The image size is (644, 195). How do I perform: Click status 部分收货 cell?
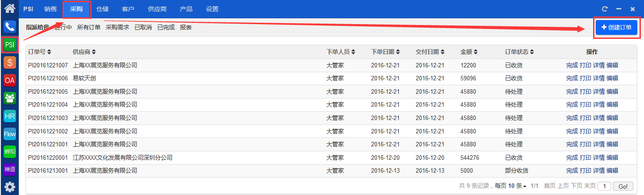tap(517, 170)
